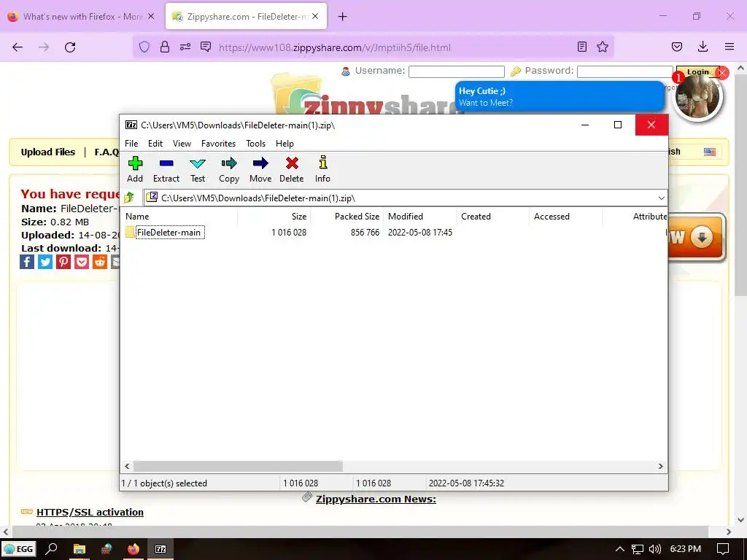Open the Edit menu in 7-Zip
Image resolution: width=747 pixels, height=560 pixels.
[155, 144]
